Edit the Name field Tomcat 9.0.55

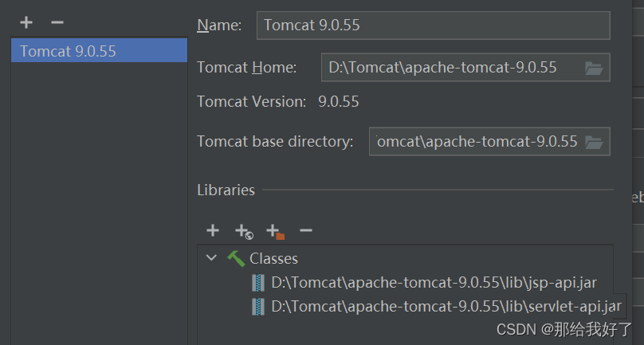[434, 25]
